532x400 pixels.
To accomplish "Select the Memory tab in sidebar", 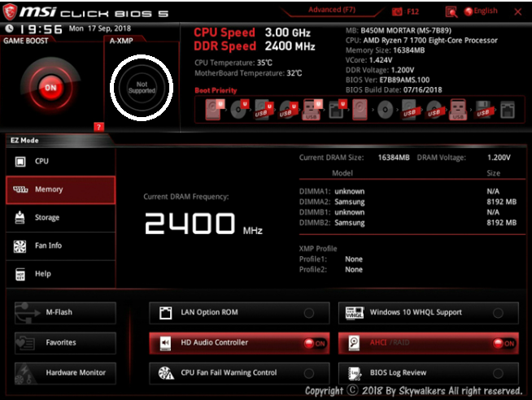I will pos(59,189).
